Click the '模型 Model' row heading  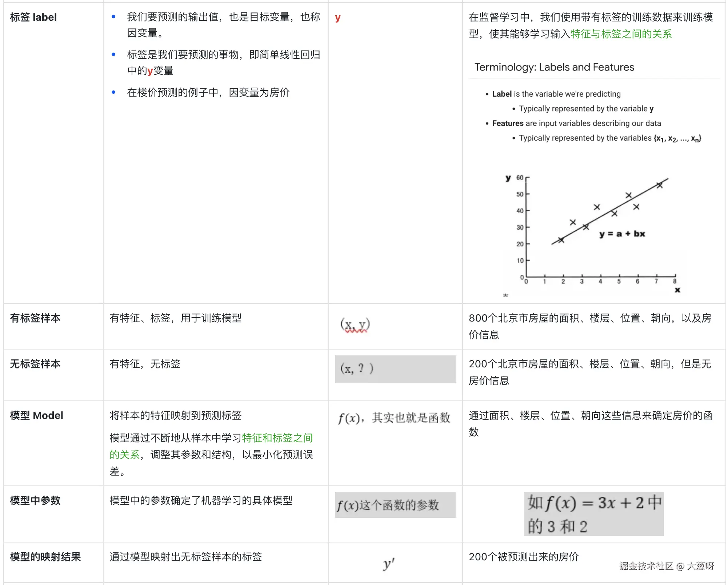[x=37, y=415]
